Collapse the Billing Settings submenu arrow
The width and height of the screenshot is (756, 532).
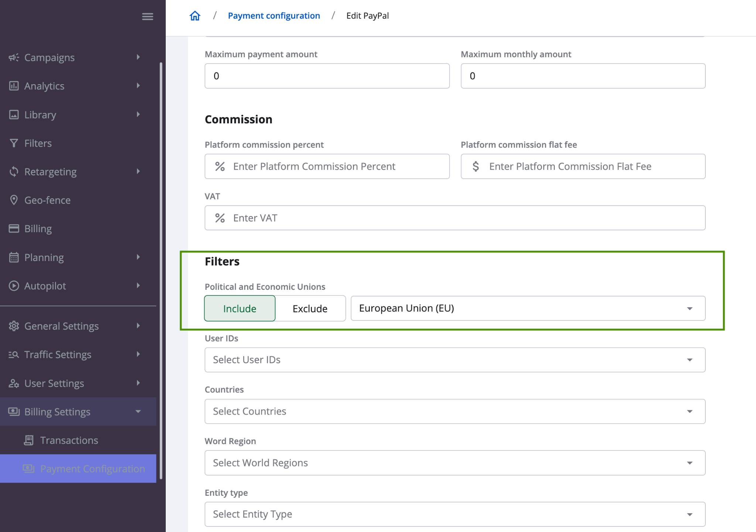point(138,412)
